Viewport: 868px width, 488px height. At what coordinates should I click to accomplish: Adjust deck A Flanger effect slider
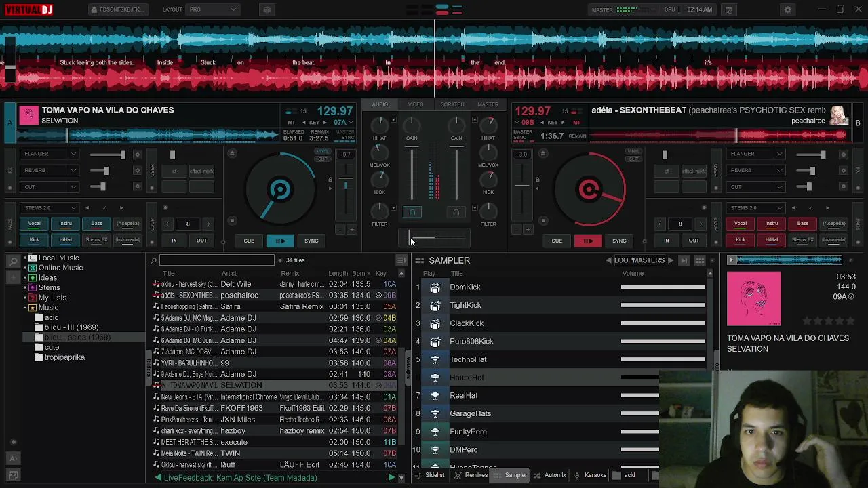[108, 155]
